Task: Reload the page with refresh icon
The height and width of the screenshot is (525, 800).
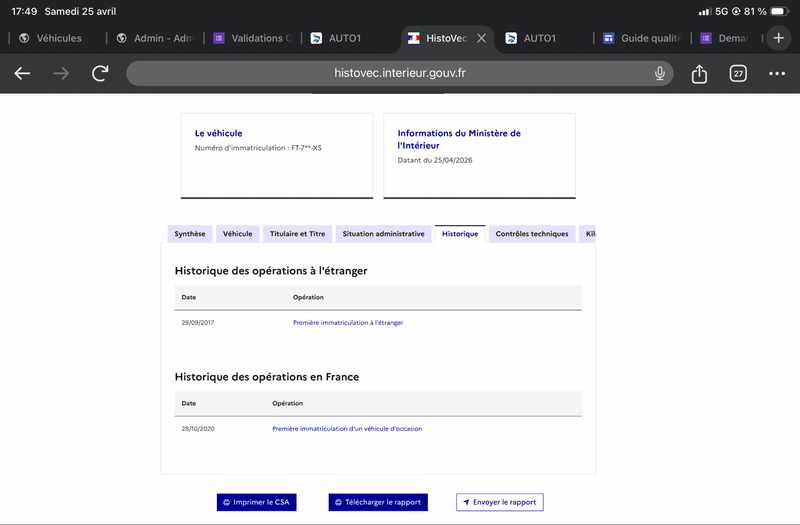Action: click(100, 73)
